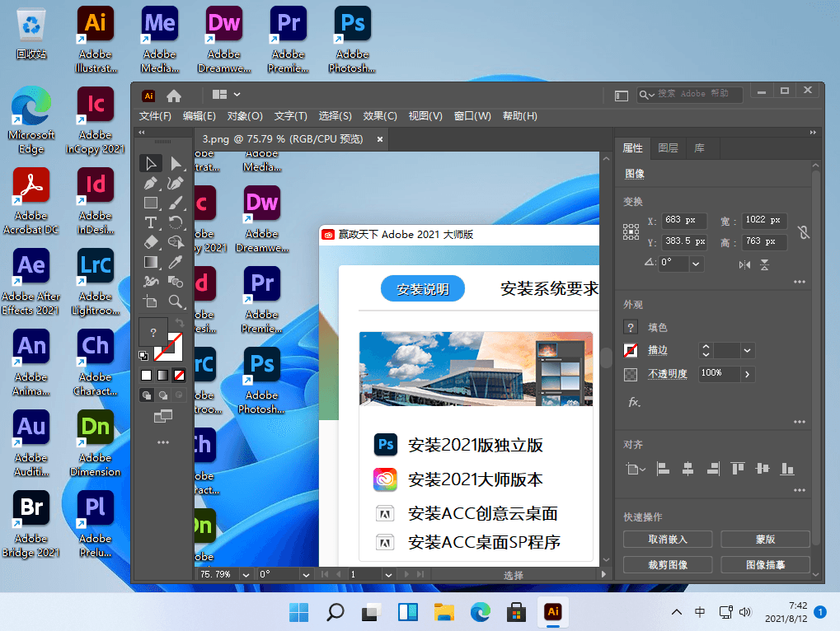Select the Zoom tool magnifier
Screen dimensions: 840x631
pyautogui.click(x=176, y=301)
